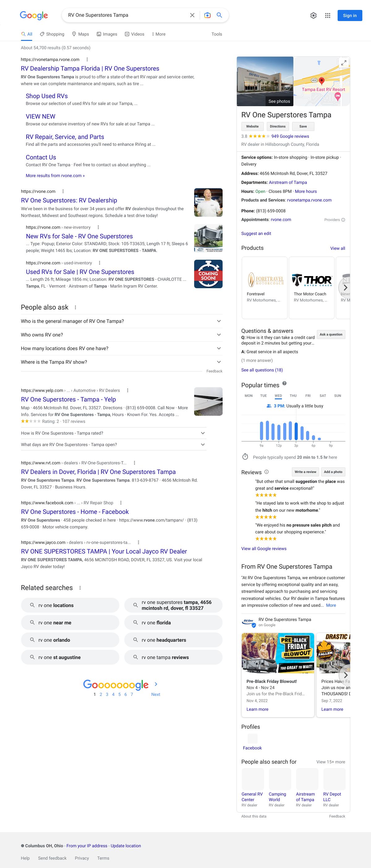Click the magnifying glass search icon
Screen dimensions: 371x868
point(219,15)
